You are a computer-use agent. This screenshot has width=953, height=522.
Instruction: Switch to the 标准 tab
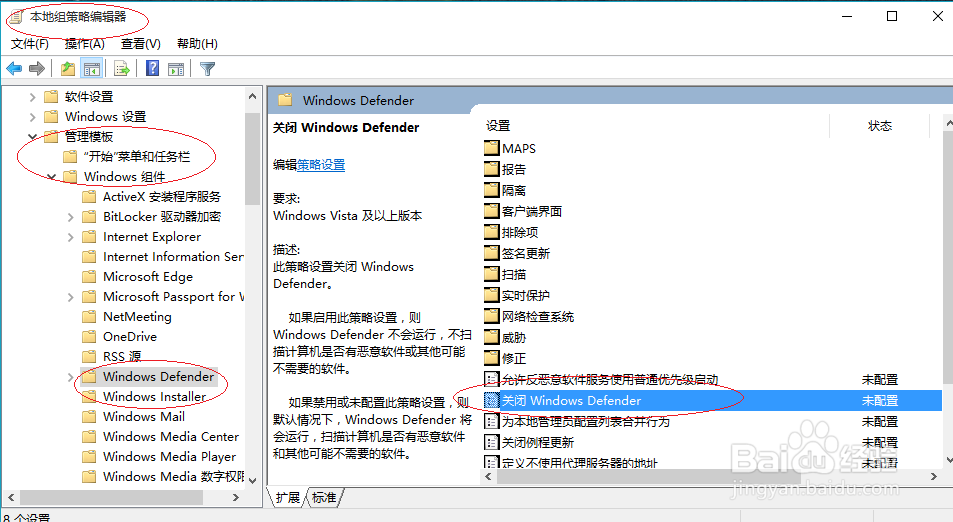pos(324,498)
